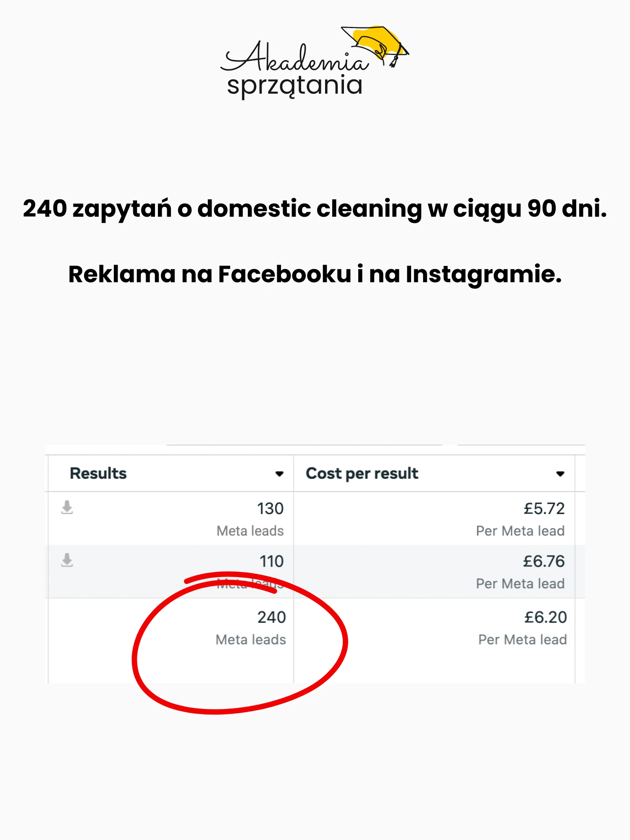
Task: Click 'Meta leads' label under 240
Action: [251, 640]
